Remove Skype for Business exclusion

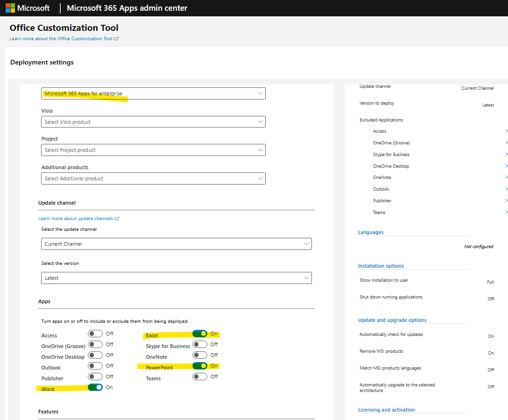(506, 154)
